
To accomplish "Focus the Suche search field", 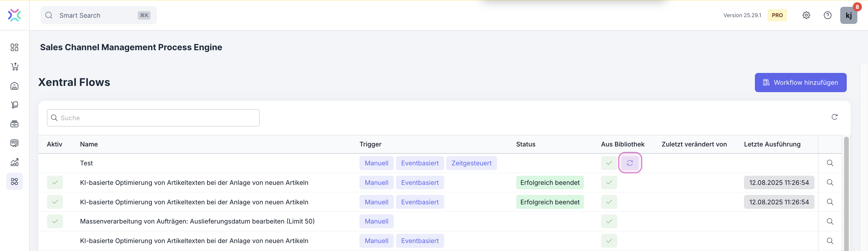I will click(153, 118).
